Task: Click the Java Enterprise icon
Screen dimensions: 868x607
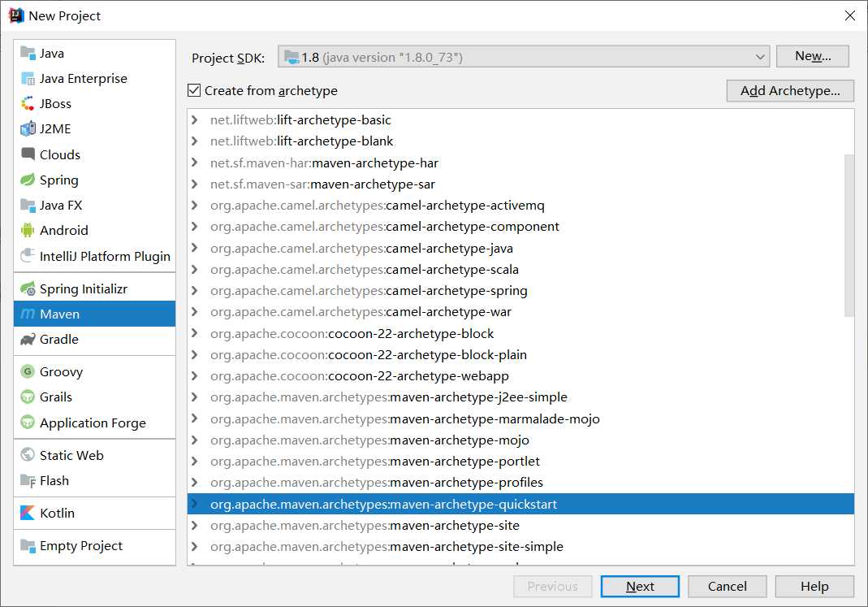Action: tap(28, 79)
